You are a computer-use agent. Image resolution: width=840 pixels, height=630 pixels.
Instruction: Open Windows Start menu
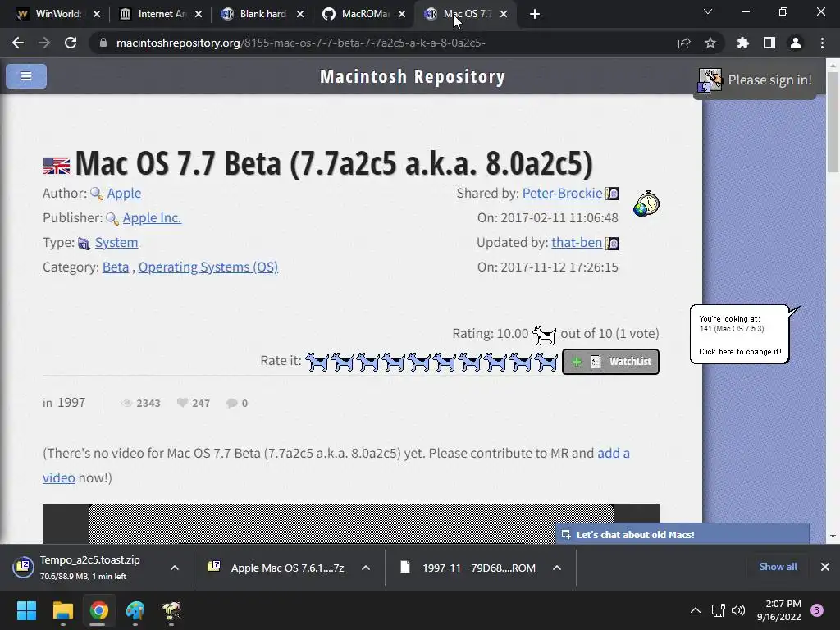click(x=26, y=610)
